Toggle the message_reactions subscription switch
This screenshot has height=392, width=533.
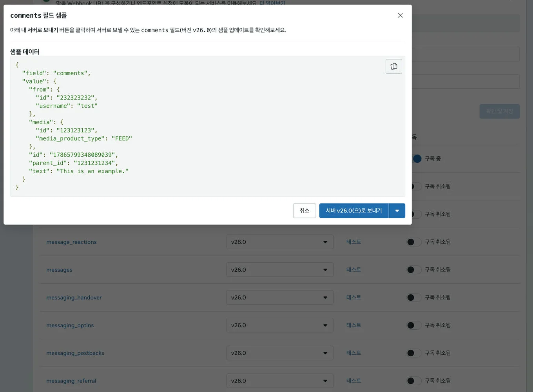pyautogui.click(x=414, y=242)
